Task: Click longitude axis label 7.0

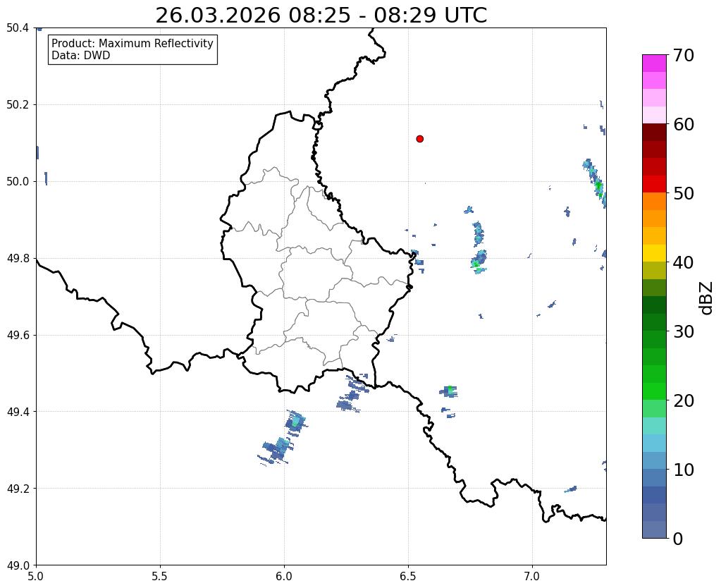Action: 532,577
